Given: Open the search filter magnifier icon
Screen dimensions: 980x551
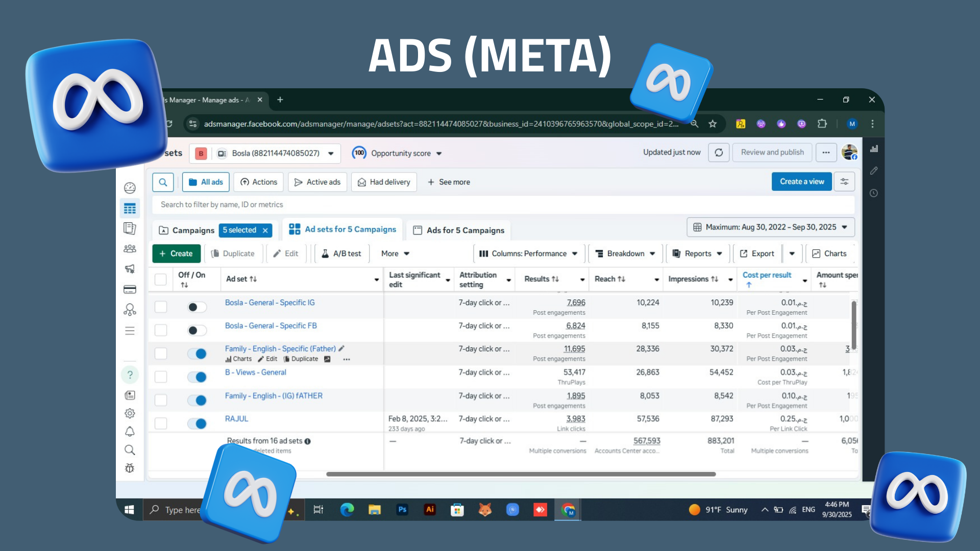Looking at the screenshot, I should click(163, 182).
